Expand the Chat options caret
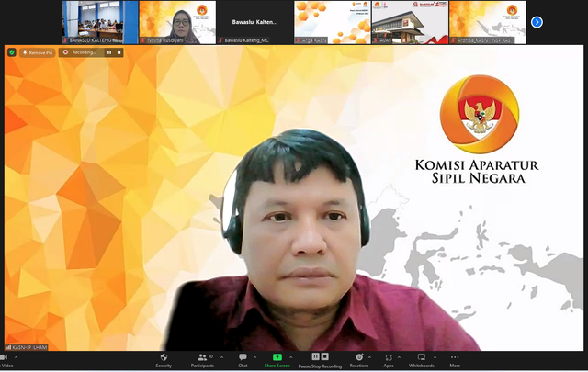The height and width of the screenshot is (372, 588). (255, 357)
